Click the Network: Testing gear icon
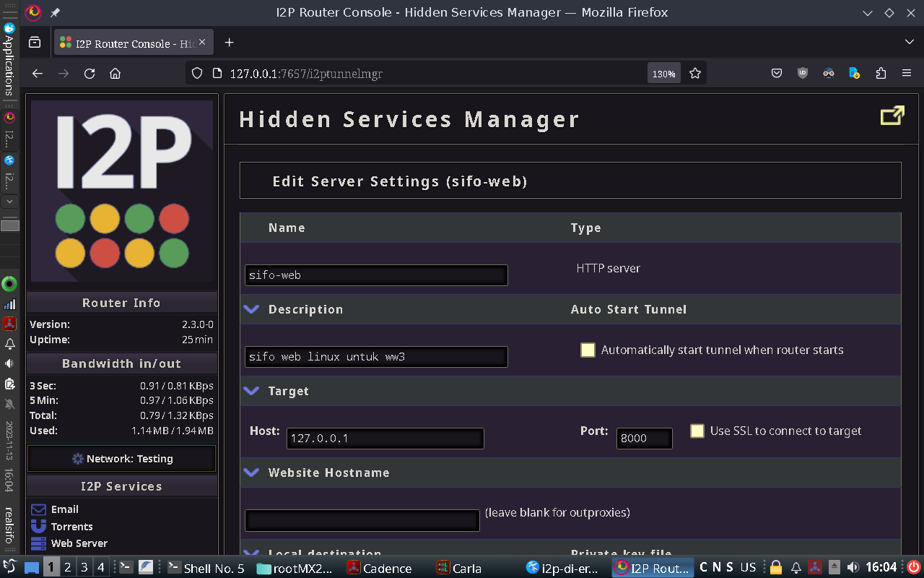Image resolution: width=924 pixels, height=578 pixels. click(x=78, y=459)
